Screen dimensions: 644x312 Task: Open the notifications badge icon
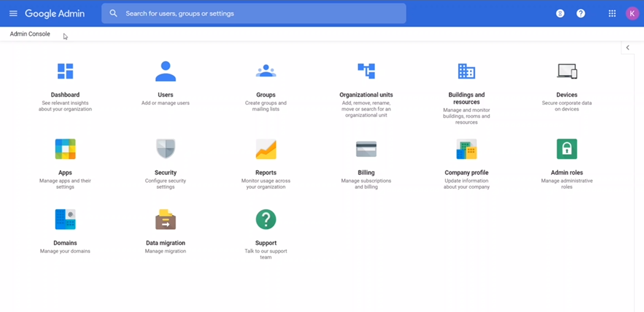click(560, 14)
